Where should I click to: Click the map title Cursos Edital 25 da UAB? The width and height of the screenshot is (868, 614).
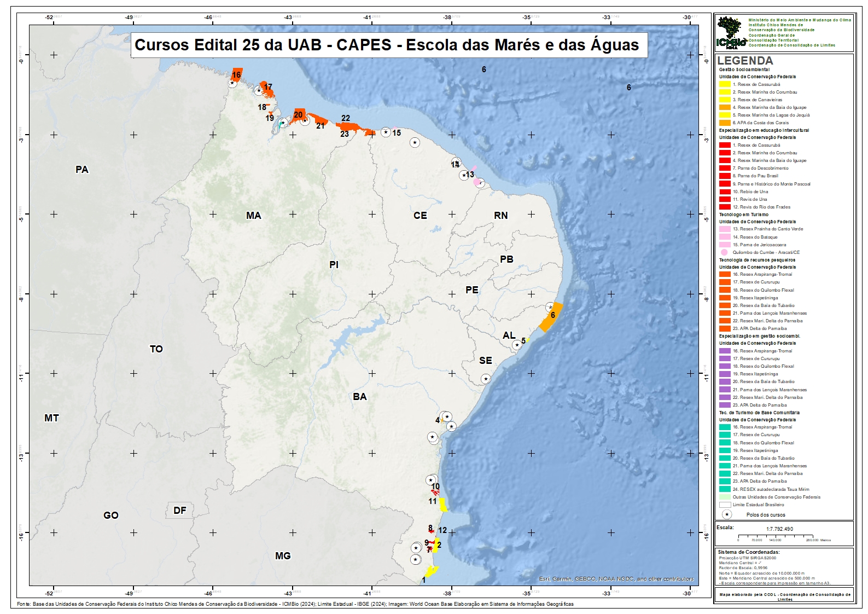click(387, 45)
